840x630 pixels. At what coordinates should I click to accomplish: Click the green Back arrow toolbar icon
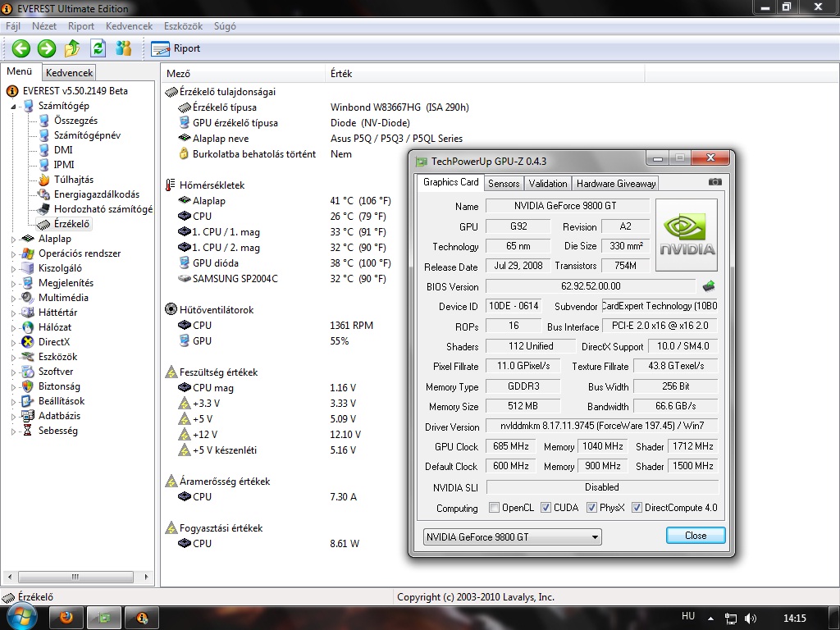pos(21,48)
